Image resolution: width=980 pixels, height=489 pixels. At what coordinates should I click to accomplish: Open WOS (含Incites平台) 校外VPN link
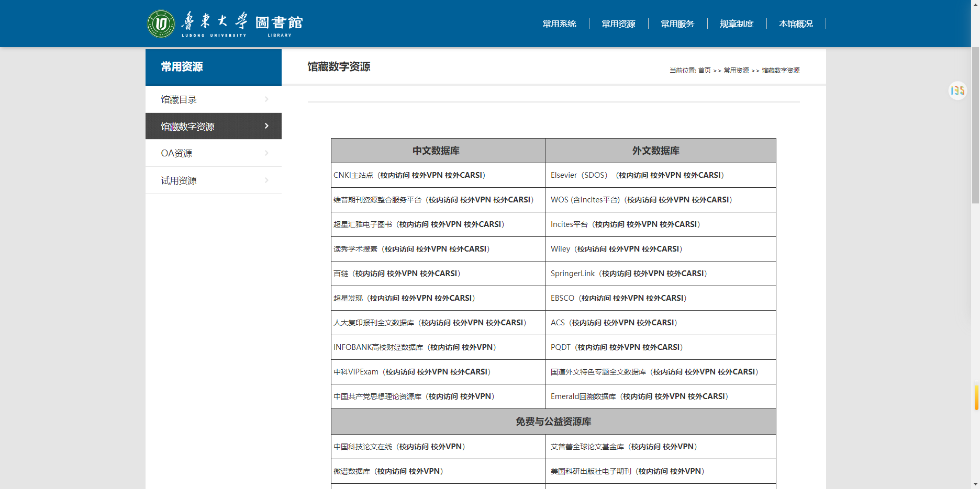click(674, 200)
